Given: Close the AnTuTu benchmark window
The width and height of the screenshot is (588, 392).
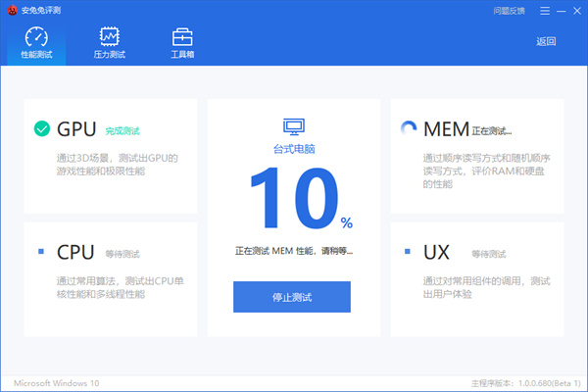Looking at the screenshot, I should [x=575, y=11].
